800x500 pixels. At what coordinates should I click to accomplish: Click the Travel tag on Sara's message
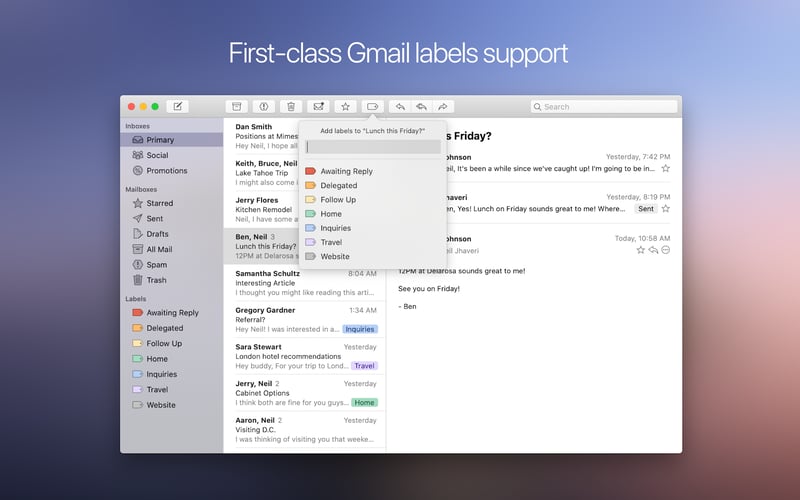pyautogui.click(x=364, y=366)
